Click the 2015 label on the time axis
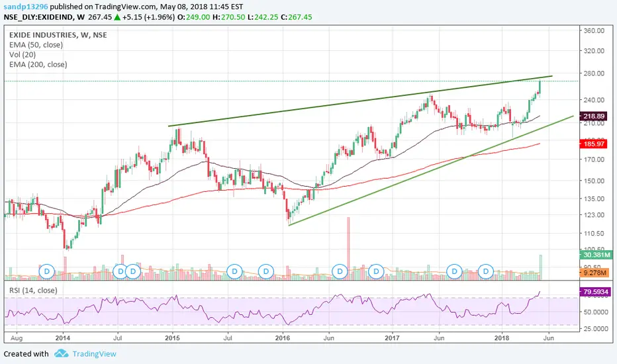The height and width of the screenshot is (364, 617). point(172,338)
